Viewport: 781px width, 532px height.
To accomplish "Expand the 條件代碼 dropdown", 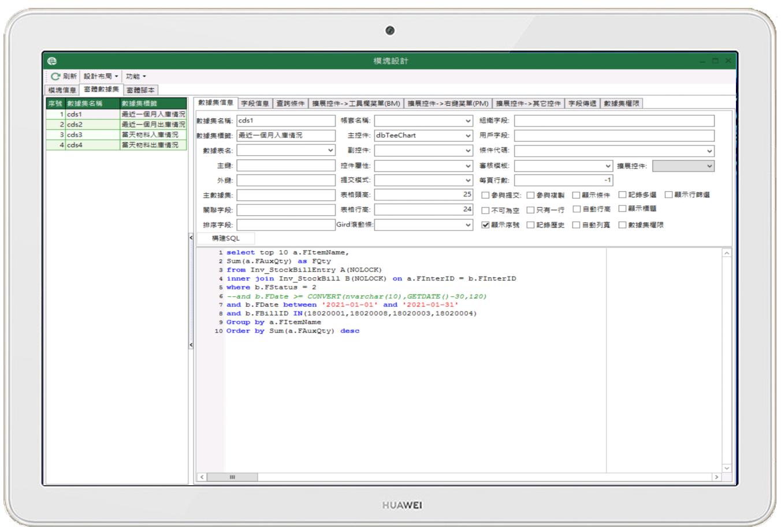I will 709,151.
